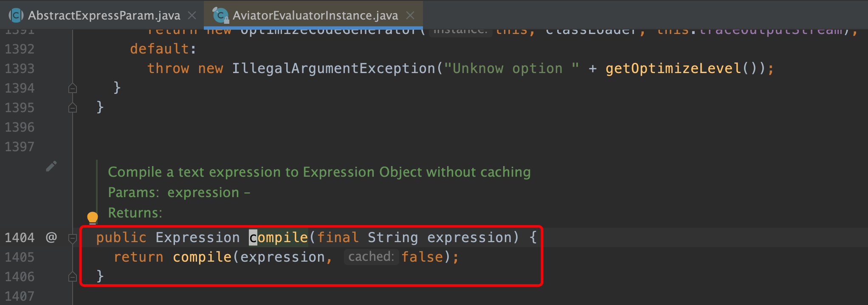868x305 pixels.
Task: Switch to AbstractExpressParam.java tab
Action: coord(104,16)
